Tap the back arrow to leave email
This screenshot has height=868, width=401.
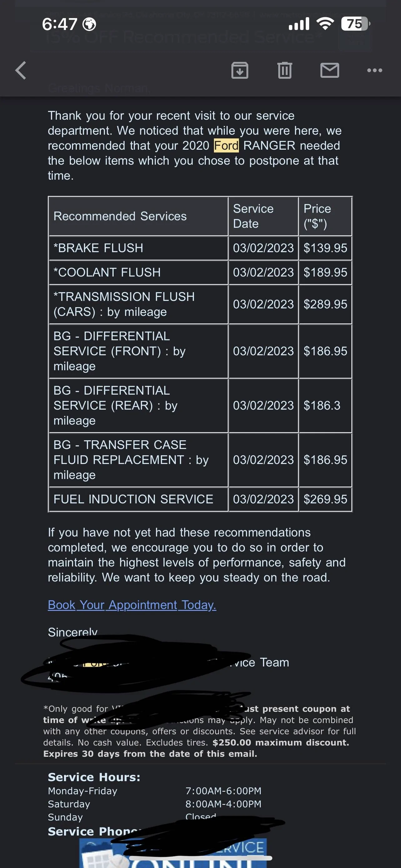(21, 70)
